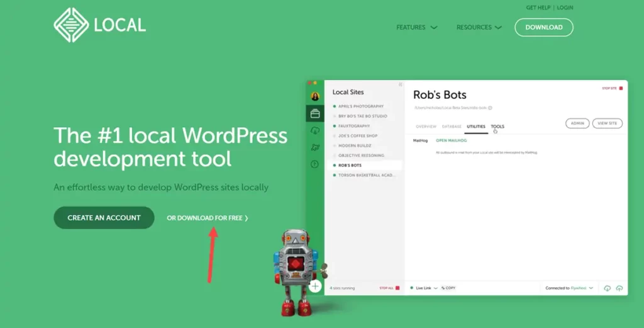Click the plus icon to add site
Screen dimensions: 644x328
pyautogui.click(x=315, y=286)
